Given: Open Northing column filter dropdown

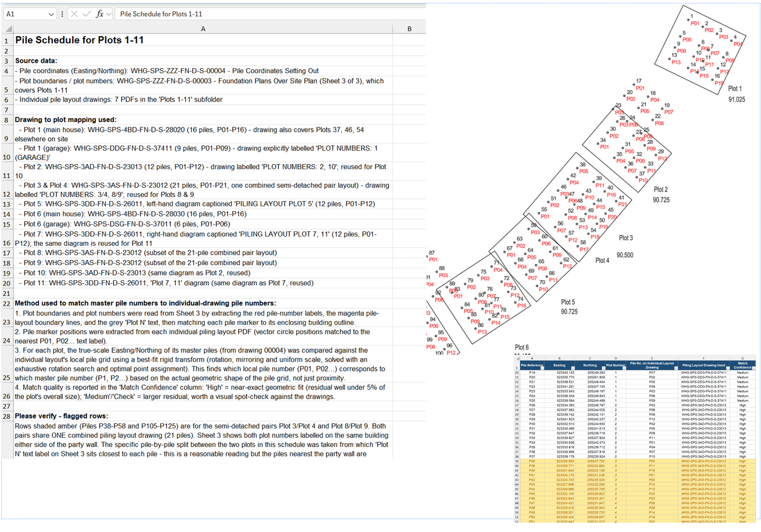Looking at the screenshot, I should [x=603, y=368].
